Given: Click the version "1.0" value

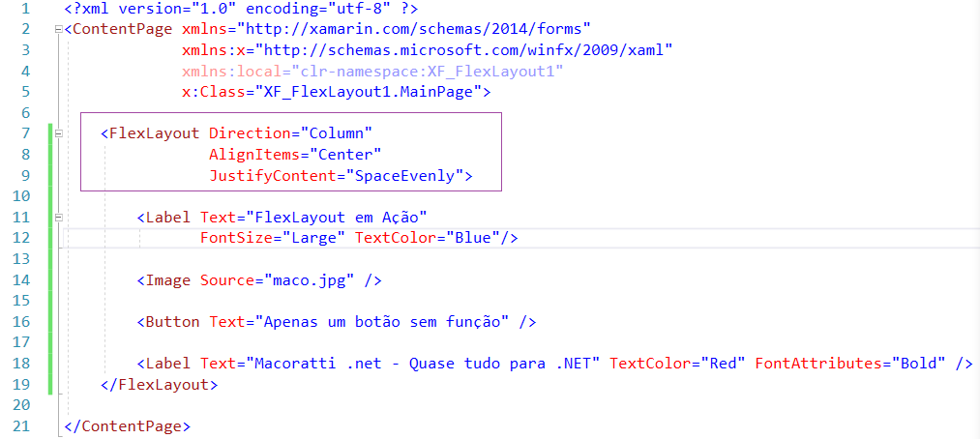Looking at the screenshot, I should point(214,8).
